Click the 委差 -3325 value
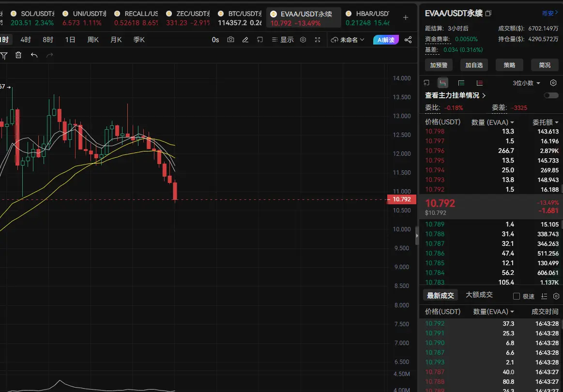 pyautogui.click(x=520, y=108)
